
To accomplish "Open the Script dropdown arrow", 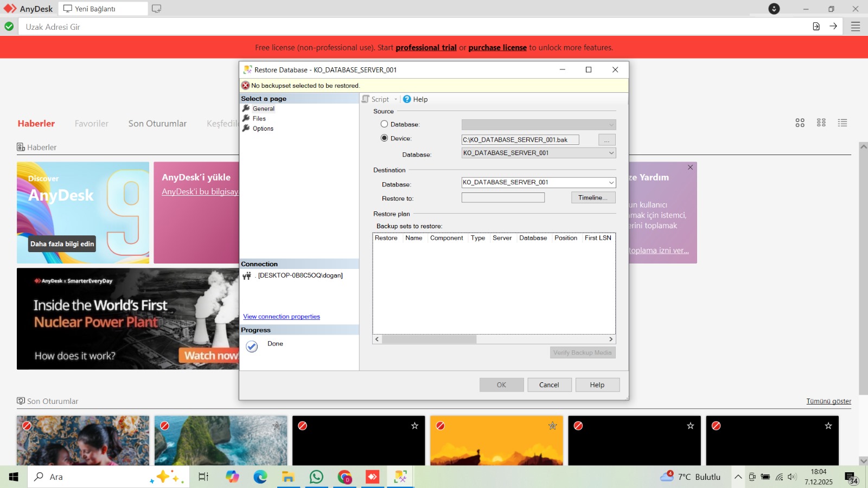I will (x=395, y=99).
